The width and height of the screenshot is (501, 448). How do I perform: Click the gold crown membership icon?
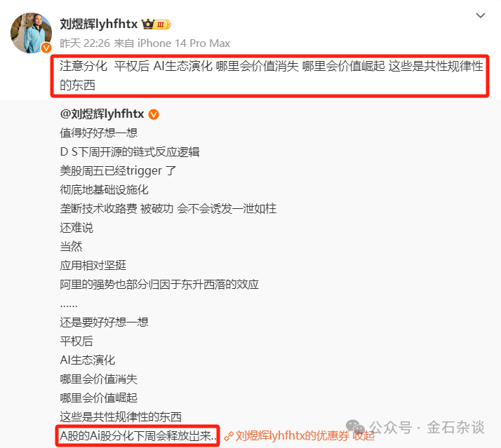(147, 24)
